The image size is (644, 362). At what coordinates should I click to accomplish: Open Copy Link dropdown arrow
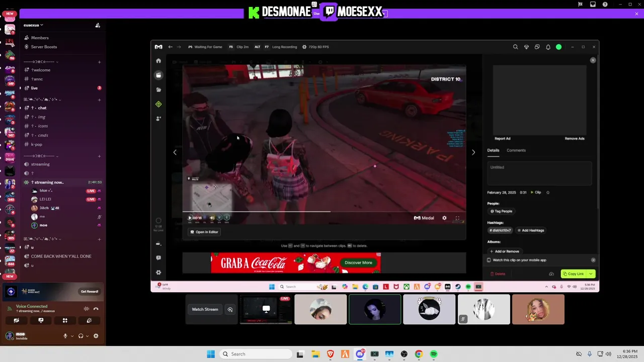point(591,274)
